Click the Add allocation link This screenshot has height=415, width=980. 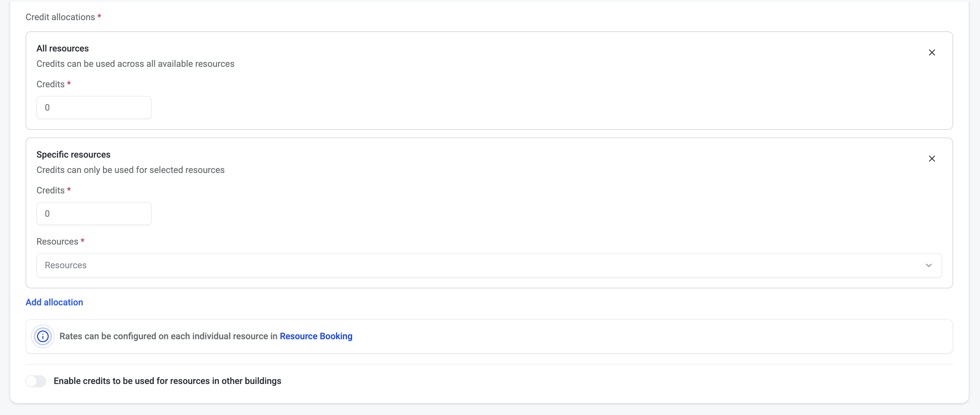(x=54, y=302)
